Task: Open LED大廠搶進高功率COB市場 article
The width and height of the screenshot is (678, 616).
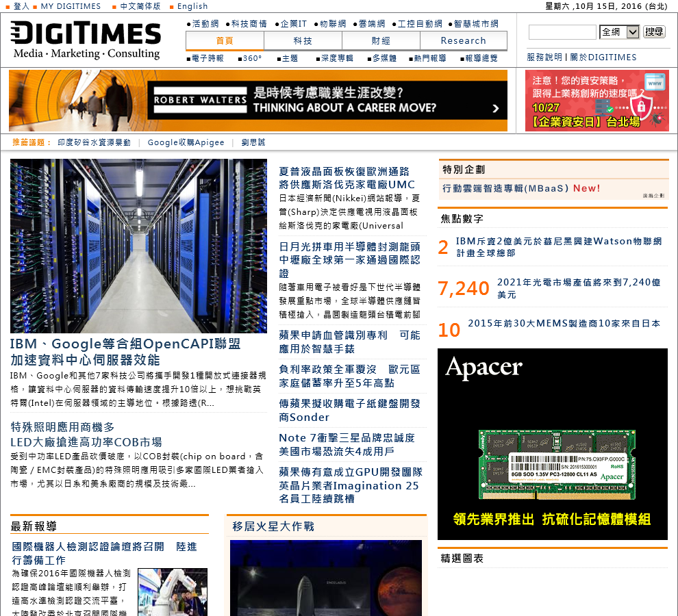Action: click(x=86, y=435)
